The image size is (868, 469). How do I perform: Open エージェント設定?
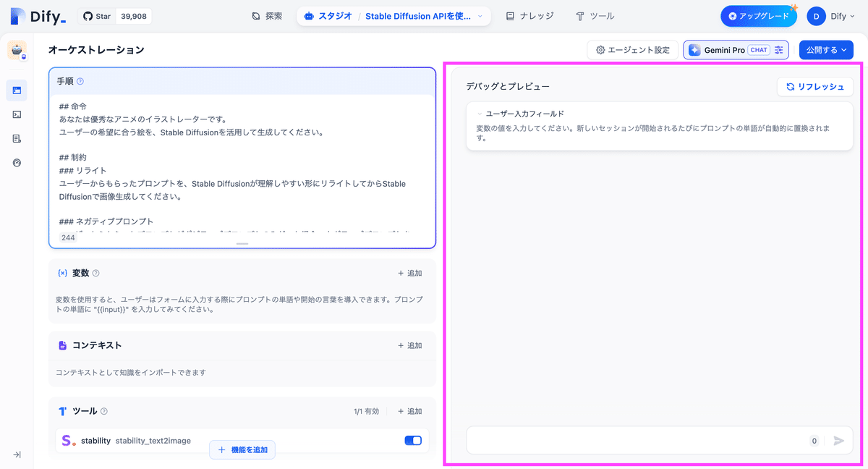pos(633,50)
